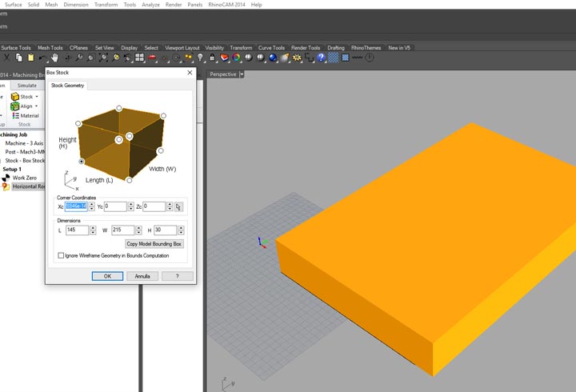Select the Pan hand tool
The width and height of the screenshot is (576, 392).
point(54,58)
